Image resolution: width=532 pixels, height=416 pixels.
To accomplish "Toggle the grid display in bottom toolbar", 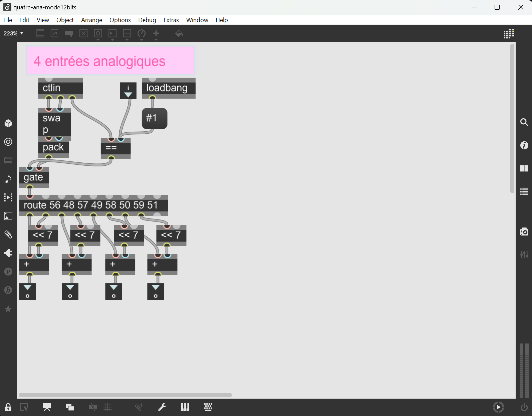I will click(x=107, y=407).
